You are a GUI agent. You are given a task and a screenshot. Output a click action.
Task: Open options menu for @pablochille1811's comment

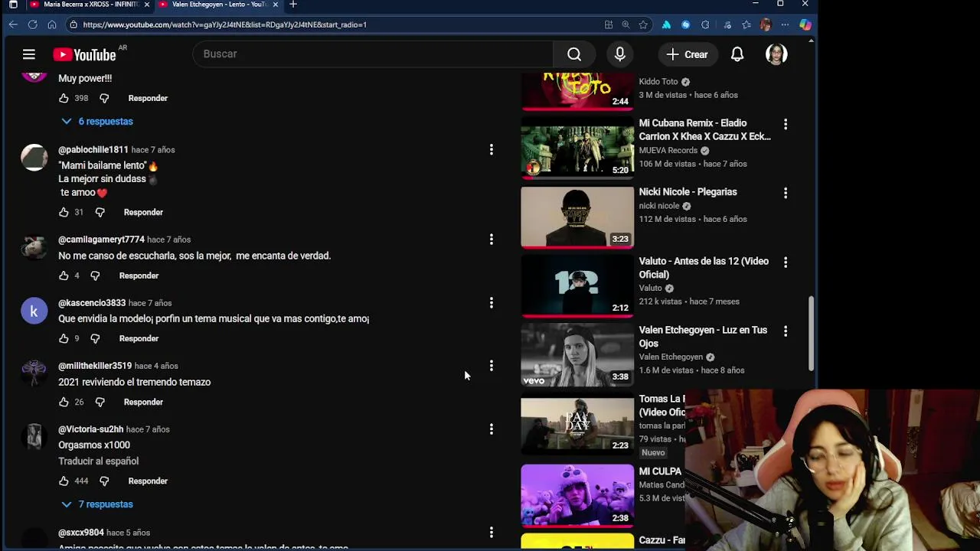(x=492, y=150)
